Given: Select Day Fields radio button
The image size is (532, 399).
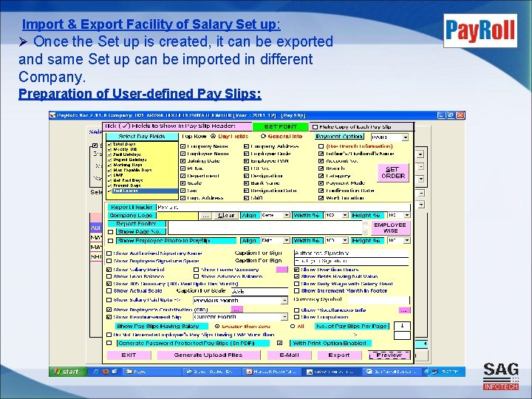Looking at the screenshot, I should [213, 137].
